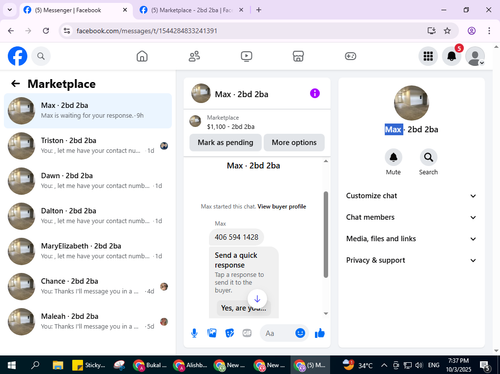Screen dimensions: 500x374
Task: Click the More options button
Action: point(294,142)
